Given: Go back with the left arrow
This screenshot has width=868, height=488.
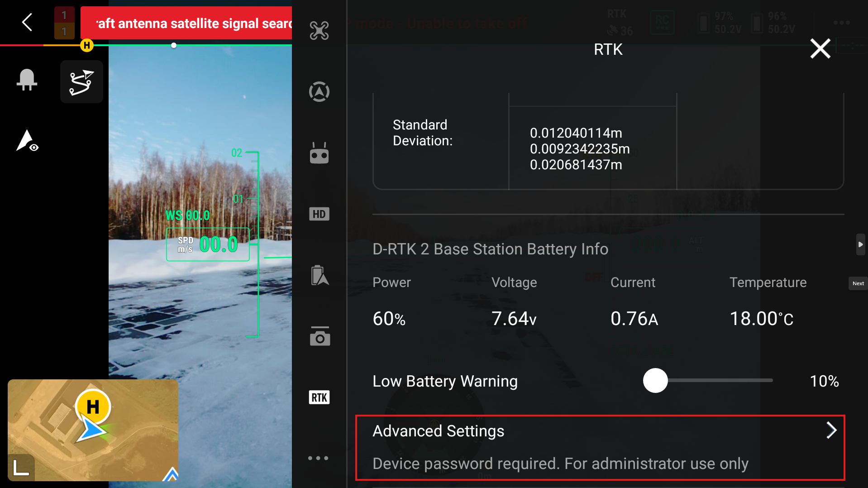Looking at the screenshot, I should [27, 22].
